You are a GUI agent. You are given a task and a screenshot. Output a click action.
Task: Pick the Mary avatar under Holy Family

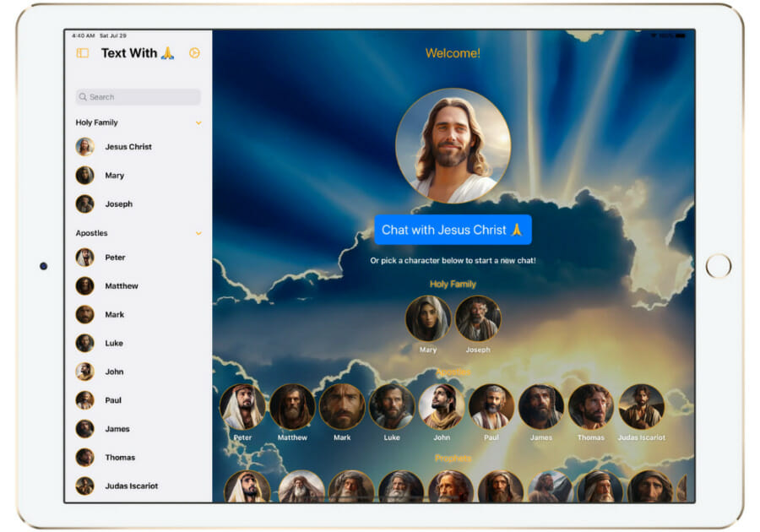click(428, 318)
